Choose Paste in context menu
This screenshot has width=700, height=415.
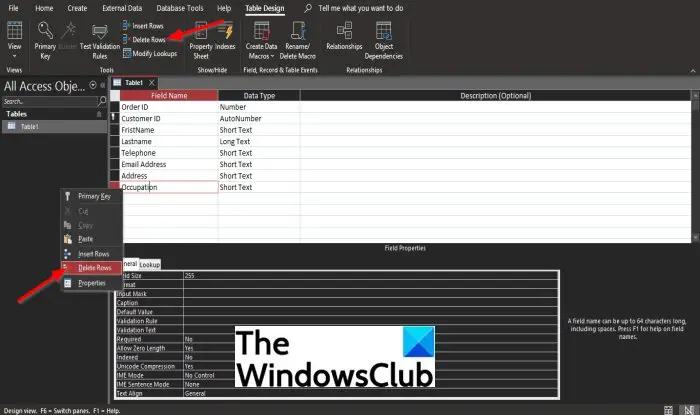coord(92,239)
